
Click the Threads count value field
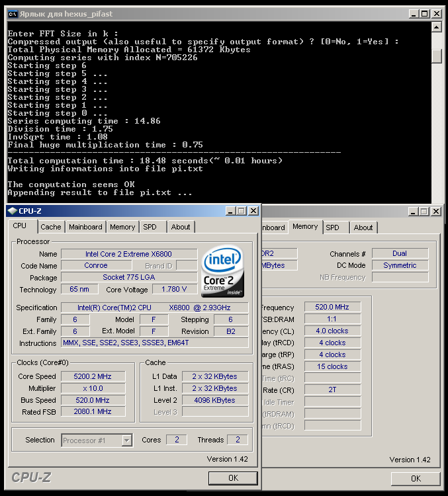pyautogui.click(x=238, y=440)
